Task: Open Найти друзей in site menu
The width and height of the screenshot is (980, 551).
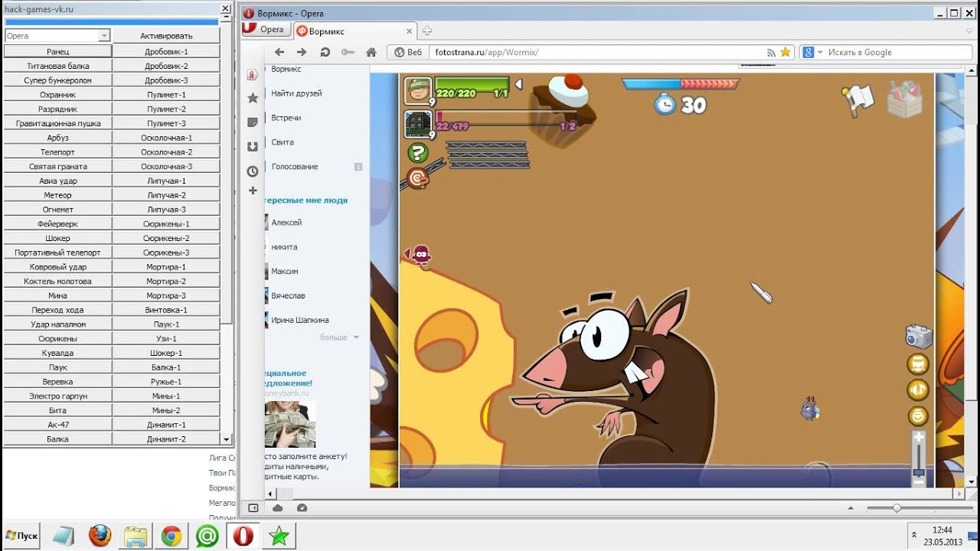Action: click(296, 93)
